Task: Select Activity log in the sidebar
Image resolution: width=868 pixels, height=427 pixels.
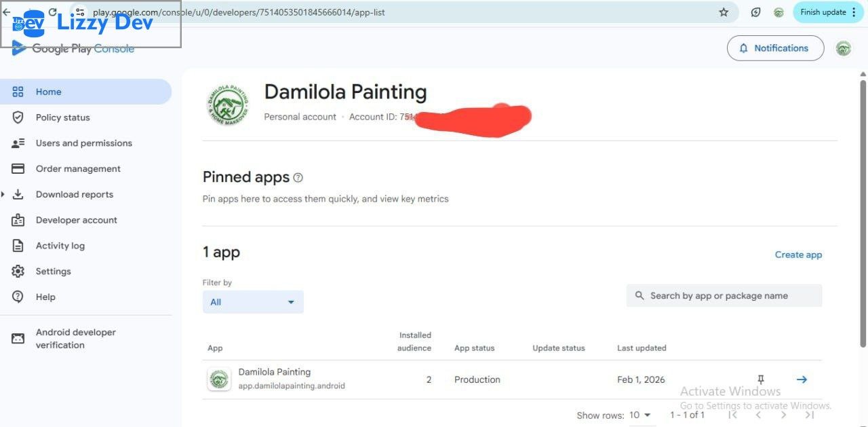Action: [60, 246]
